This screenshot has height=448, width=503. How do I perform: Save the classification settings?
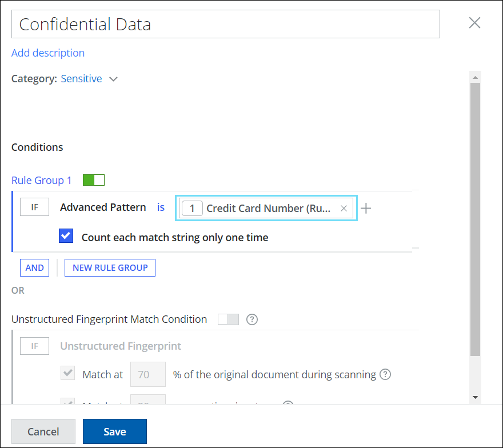[114, 431]
